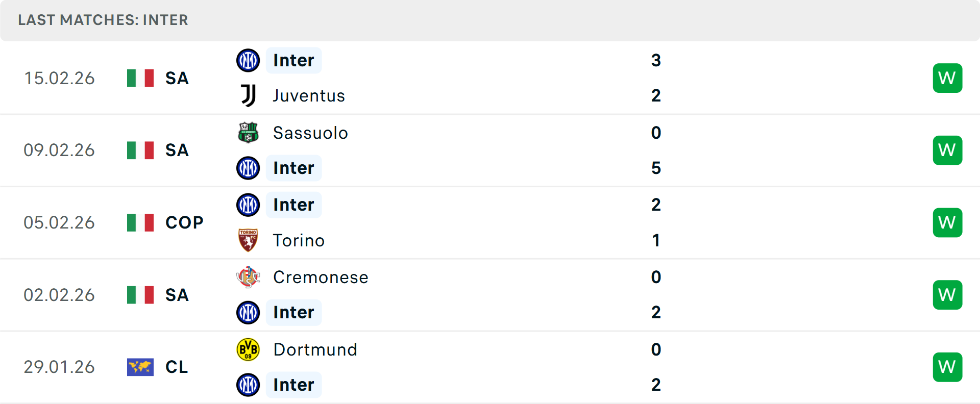This screenshot has width=980, height=404.
Task: Click the Sassuolo club crest icon
Action: click(x=249, y=133)
